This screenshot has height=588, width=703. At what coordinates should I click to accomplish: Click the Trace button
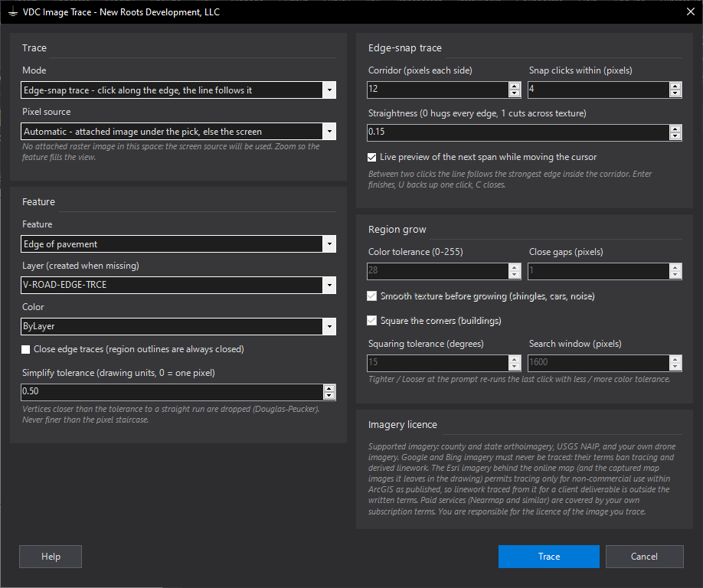pyautogui.click(x=549, y=557)
